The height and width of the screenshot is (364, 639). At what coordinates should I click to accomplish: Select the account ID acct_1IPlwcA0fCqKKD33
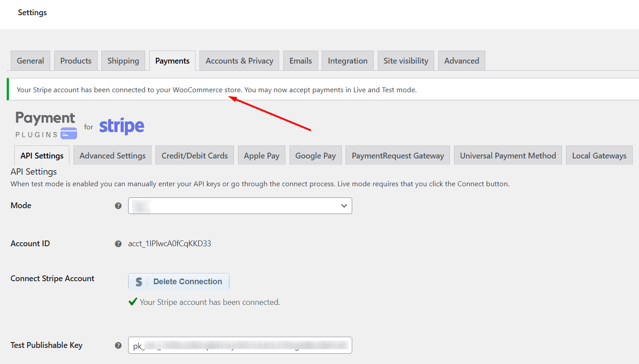coord(169,244)
